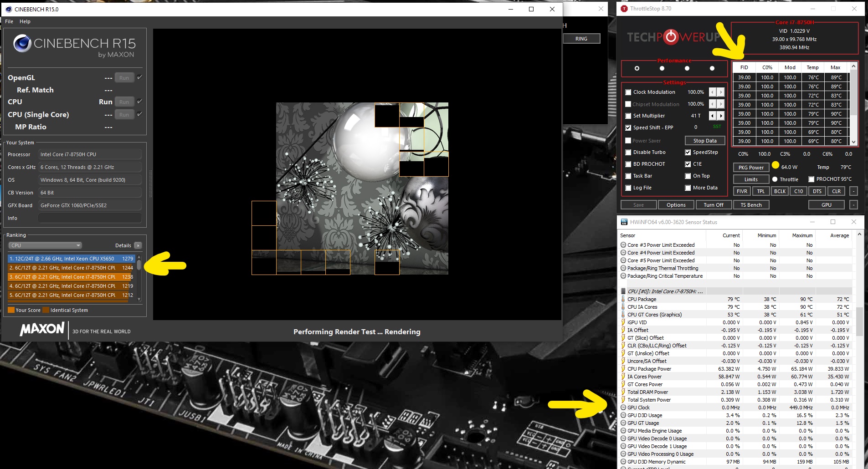
Task: Expand ranking Details arrow button
Action: pos(138,245)
